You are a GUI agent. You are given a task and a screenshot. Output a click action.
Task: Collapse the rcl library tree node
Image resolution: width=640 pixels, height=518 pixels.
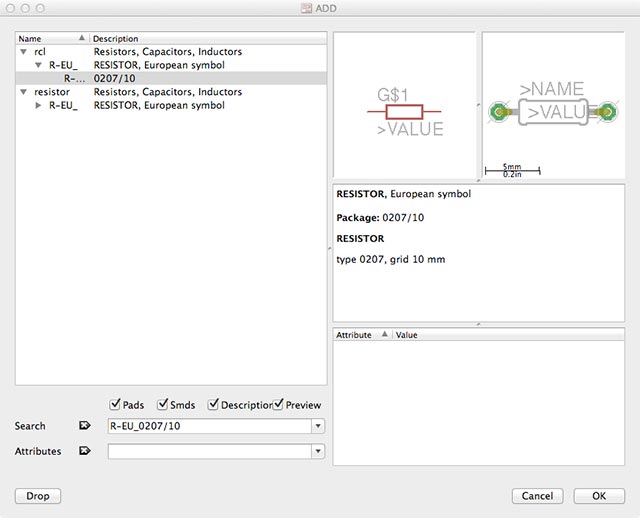[23, 52]
